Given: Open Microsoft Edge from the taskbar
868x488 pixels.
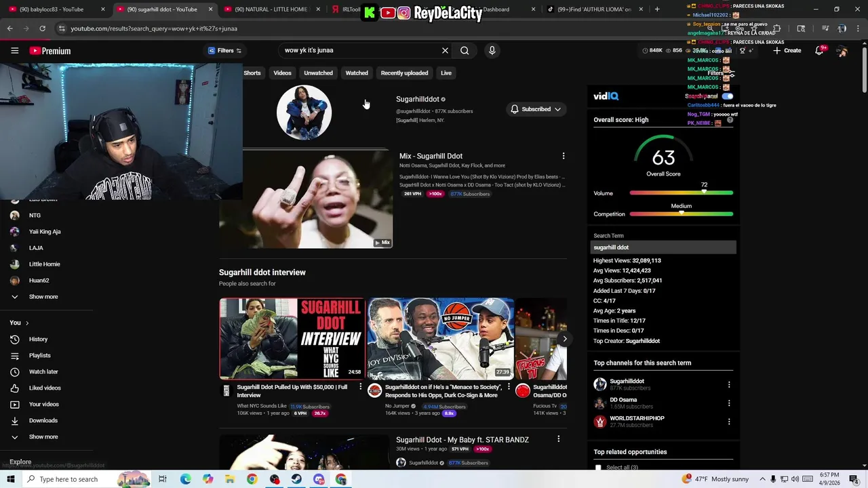Looking at the screenshot, I should (x=185, y=479).
